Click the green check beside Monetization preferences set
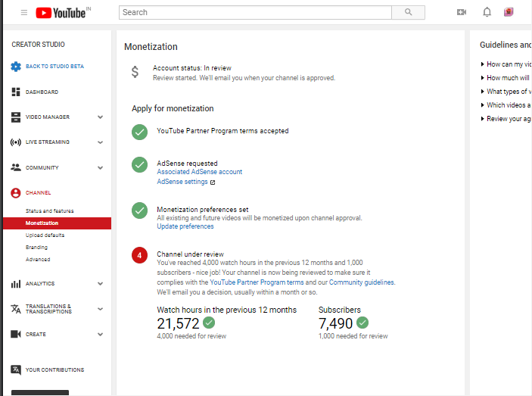Viewport: 532px width, 396px height. 139,210
